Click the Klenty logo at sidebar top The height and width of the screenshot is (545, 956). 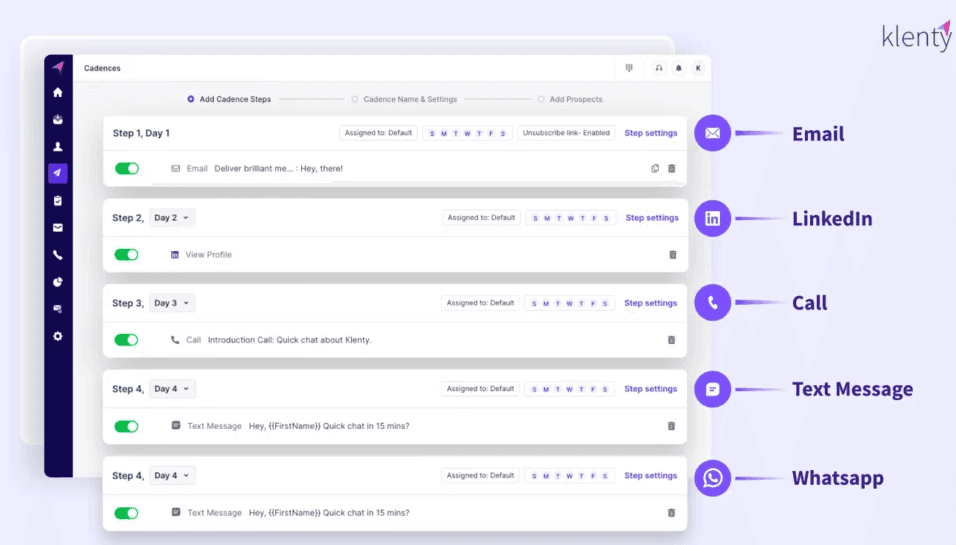[x=58, y=67]
